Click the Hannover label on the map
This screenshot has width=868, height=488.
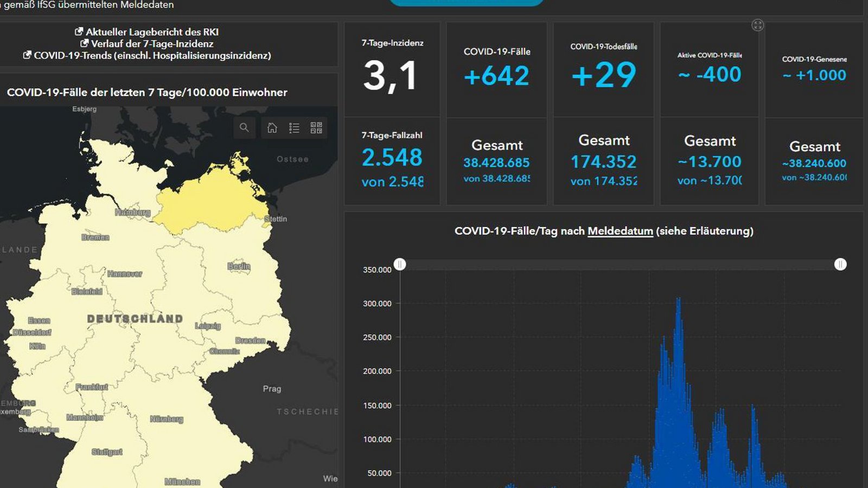125,274
